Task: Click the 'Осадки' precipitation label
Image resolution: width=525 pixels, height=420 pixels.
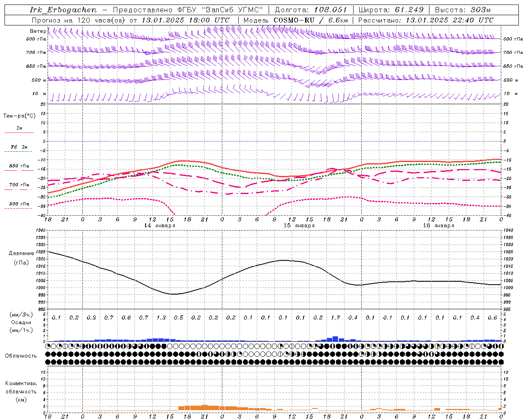Action: point(21,322)
